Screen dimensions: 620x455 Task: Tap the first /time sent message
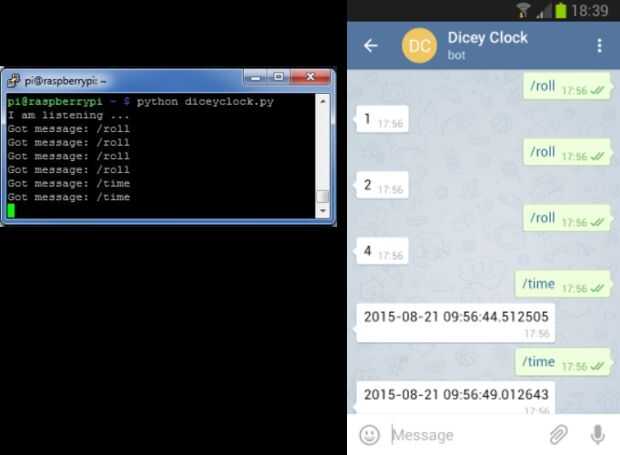tap(563, 284)
